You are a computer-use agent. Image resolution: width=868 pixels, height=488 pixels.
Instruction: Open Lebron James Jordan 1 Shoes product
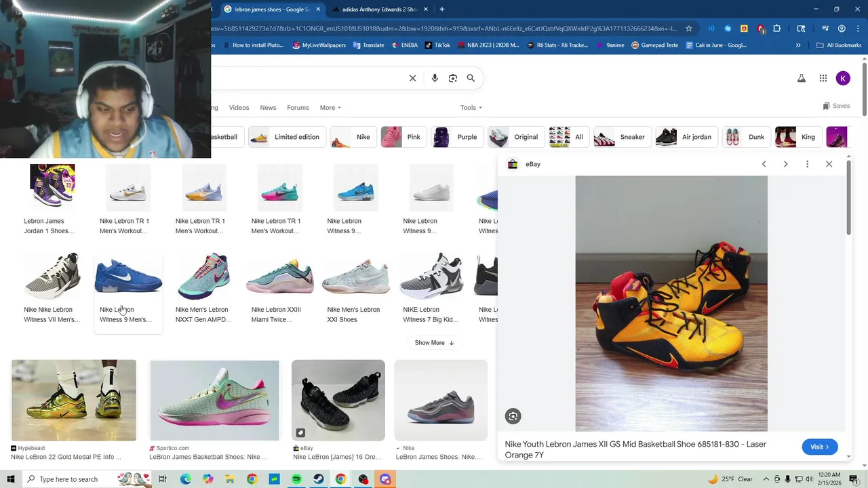(52, 200)
